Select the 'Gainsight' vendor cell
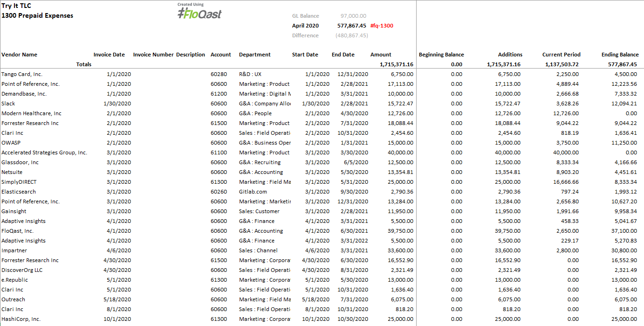Viewport: 644px width, 326px height. (14, 211)
